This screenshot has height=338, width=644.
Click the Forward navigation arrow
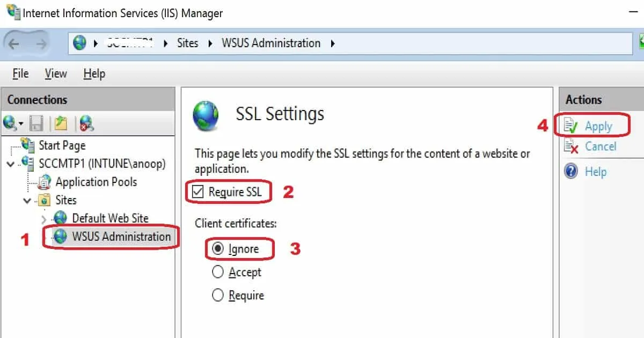pyautogui.click(x=40, y=43)
